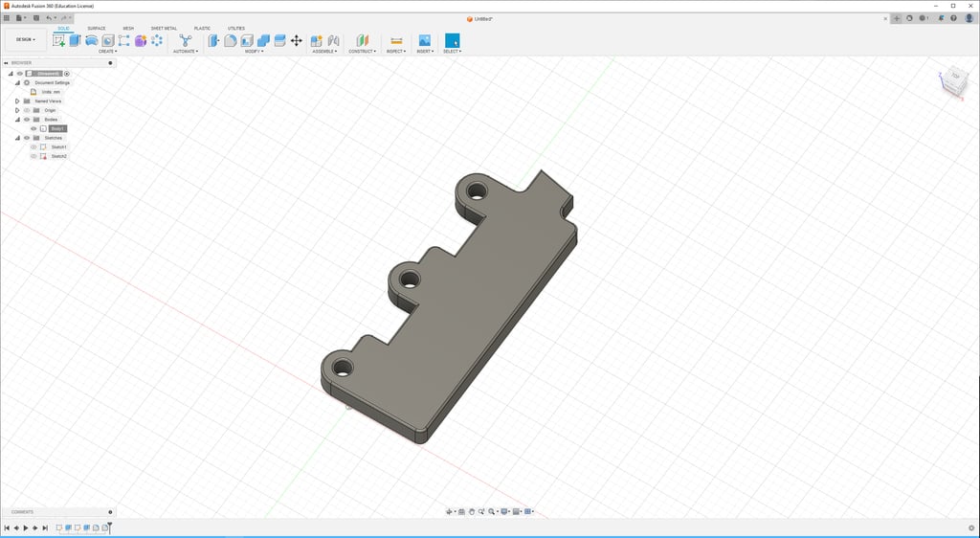This screenshot has width=980, height=538.
Task: Click the Shell tool icon
Action: pyautogui.click(x=247, y=40)
